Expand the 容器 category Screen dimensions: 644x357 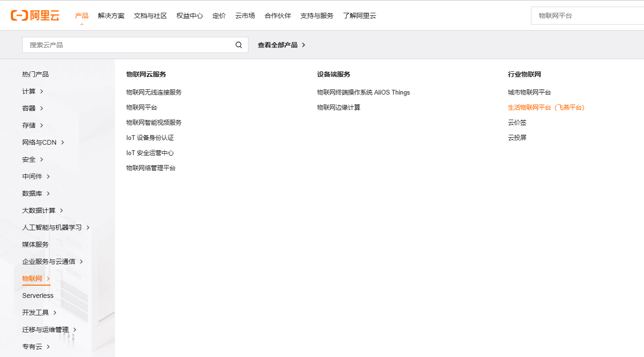click(x=33, y=108)
